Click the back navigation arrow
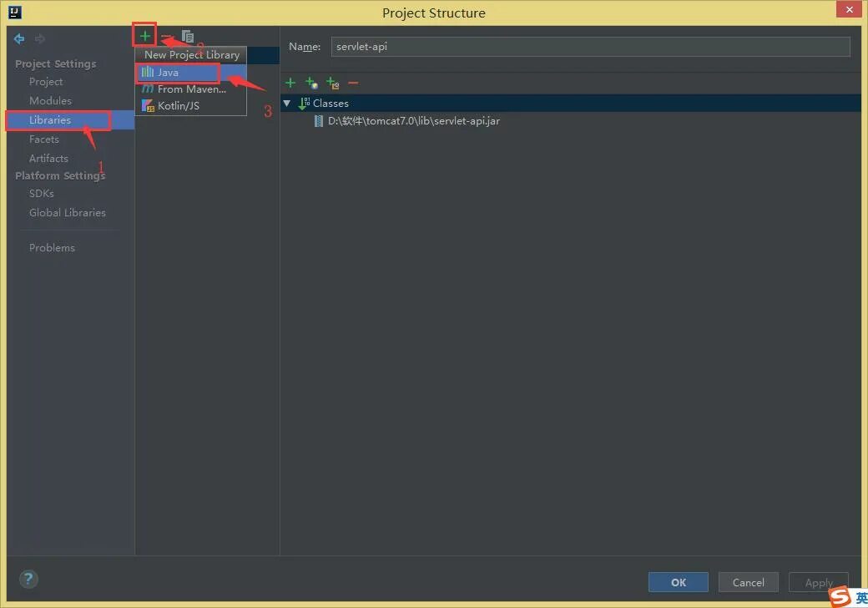Image resolution: width=868 pixels, height=608 pixels. (x=19, y=38)
